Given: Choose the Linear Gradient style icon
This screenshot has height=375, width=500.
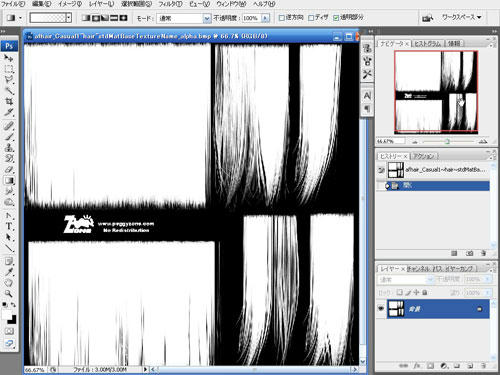Looking at the screenshot, I should (x=86, y=18).
